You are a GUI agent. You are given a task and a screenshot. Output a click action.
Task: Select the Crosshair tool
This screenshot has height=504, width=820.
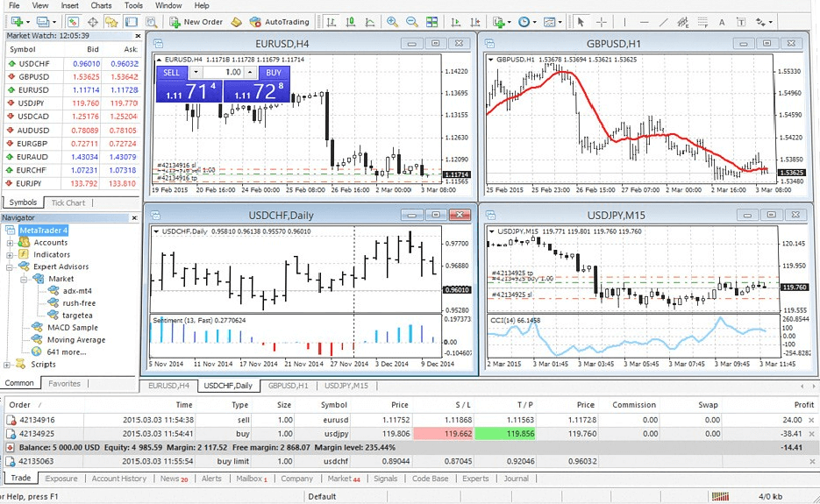tap(602, 22)
